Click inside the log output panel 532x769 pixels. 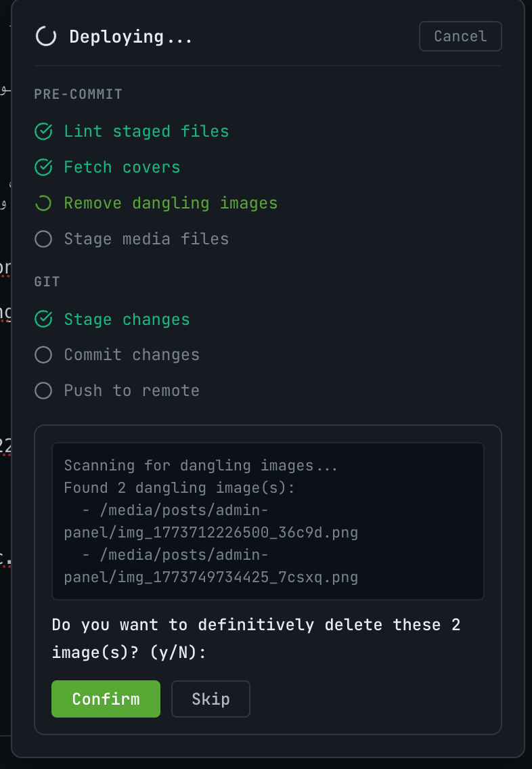coord(267,521)
